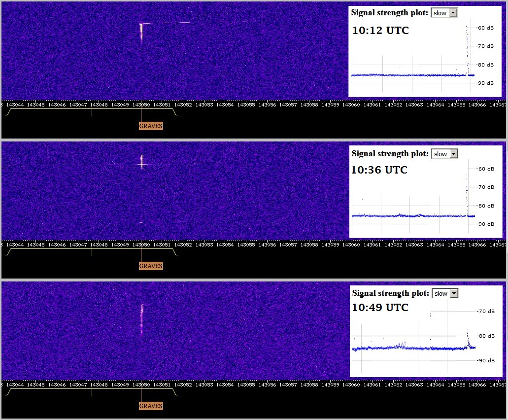
Task: Click 143060 on the 10:12 UTC panel's frequency scale
Action: 351,105
